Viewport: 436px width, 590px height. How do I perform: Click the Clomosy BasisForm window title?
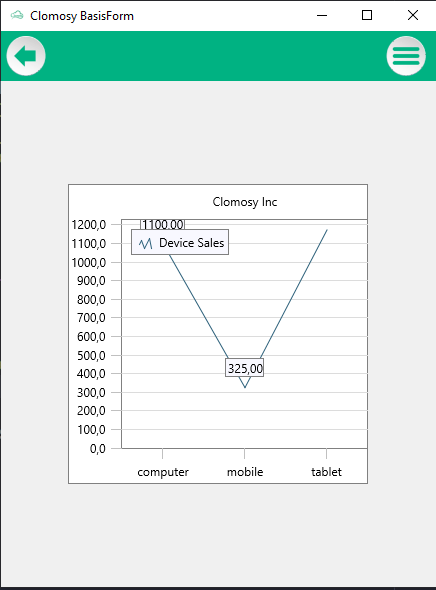[82, 16]
